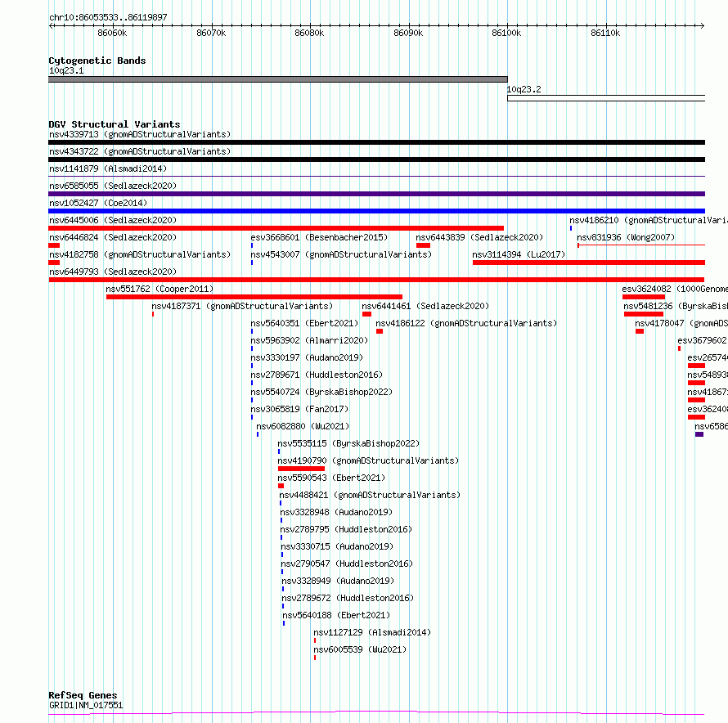Click the red bar under nsv4190790
The width and height of the screenshot is (728, 723).
click(301, 469)
